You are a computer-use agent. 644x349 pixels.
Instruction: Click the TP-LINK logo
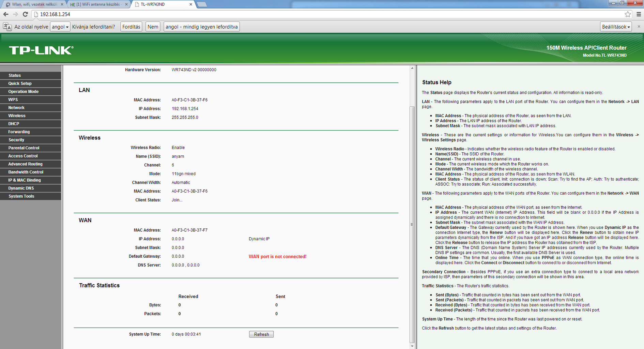[41, 50]
